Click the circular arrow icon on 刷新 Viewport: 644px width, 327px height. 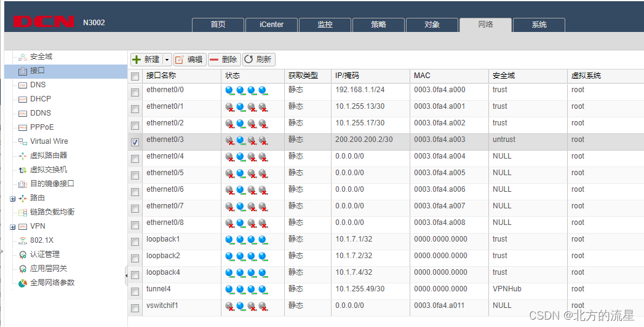pyautogui.click(x=248, y=60)
